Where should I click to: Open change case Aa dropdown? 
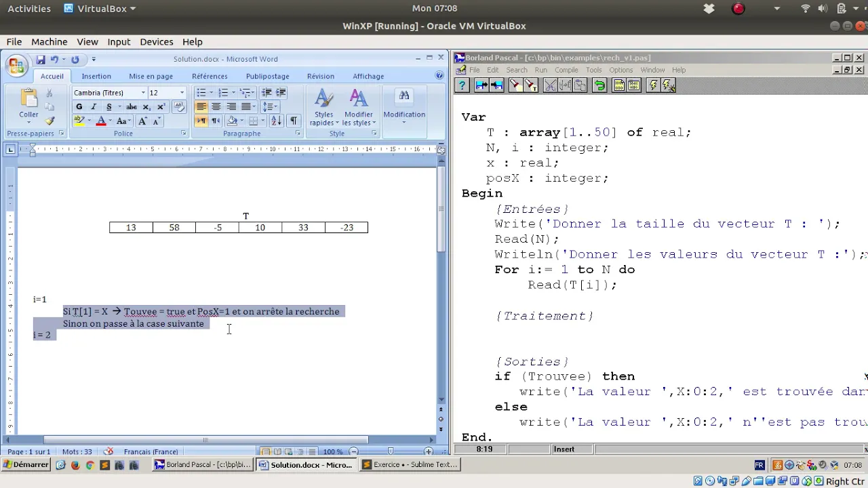point(123,121)
